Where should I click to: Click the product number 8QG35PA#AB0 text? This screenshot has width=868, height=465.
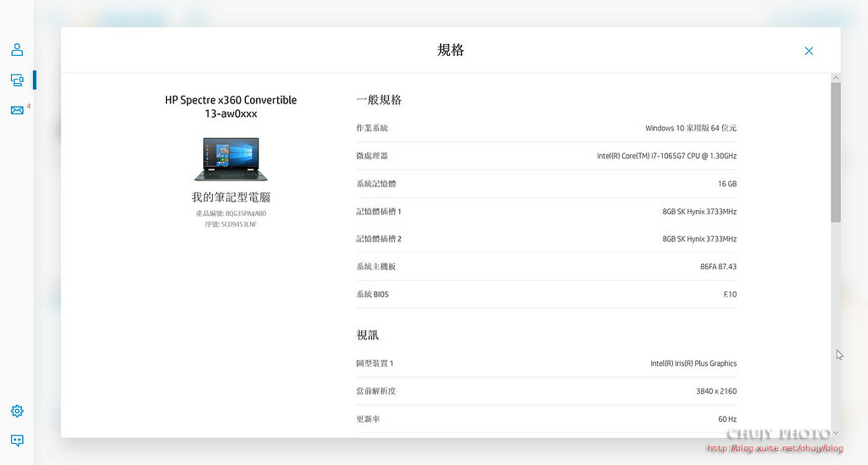pyautogui.click(x=246, y=213)
